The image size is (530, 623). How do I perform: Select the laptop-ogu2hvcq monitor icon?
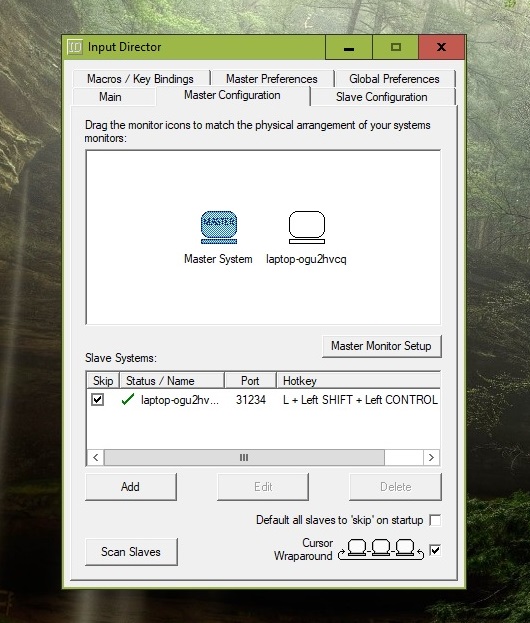[306, 227]
